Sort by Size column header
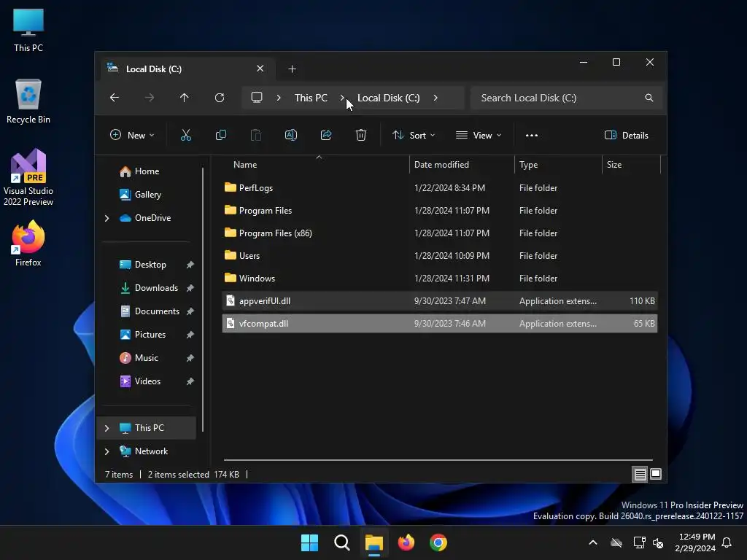The width and height of the screenshot is (747, 560). click(631, 165)
